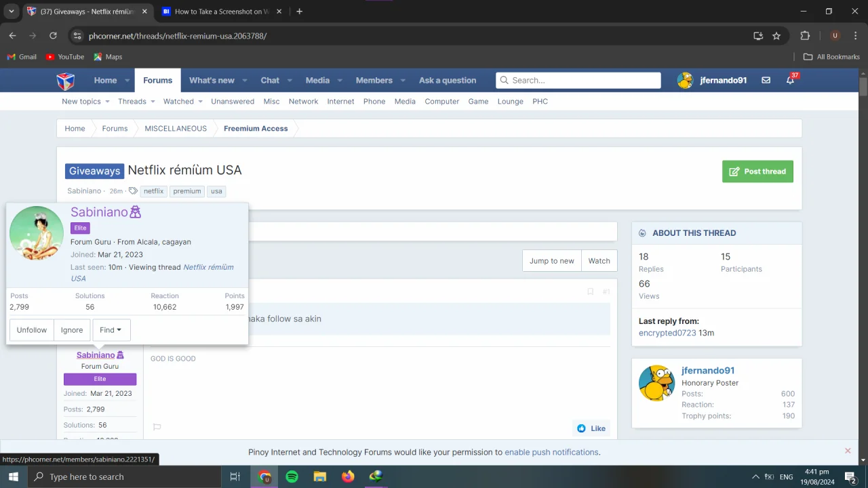Expand the Find dropdown in profile card
The height and width of the screenshot is (488, 868).
point(111,330)
